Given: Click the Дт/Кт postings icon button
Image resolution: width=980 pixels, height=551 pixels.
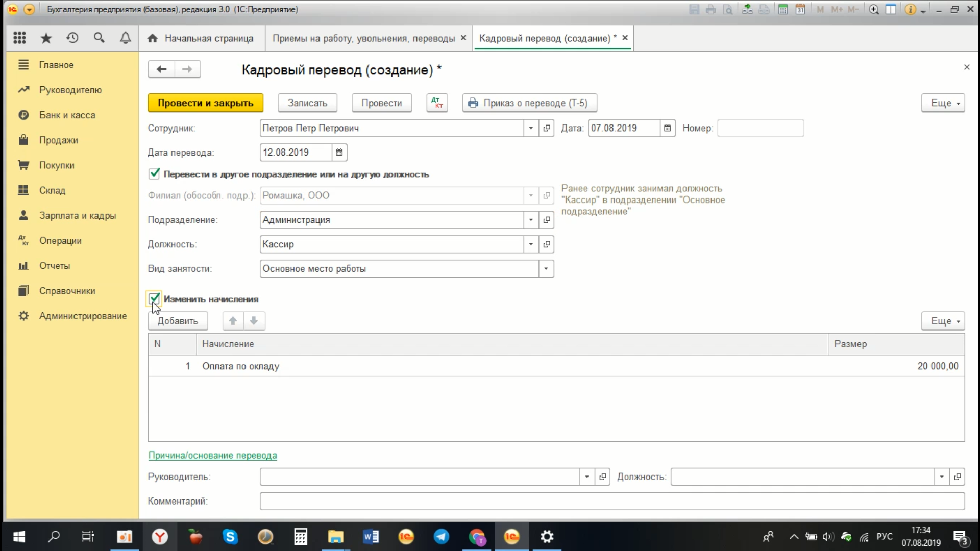Looking at the screenshot, I should click(437, 103).
